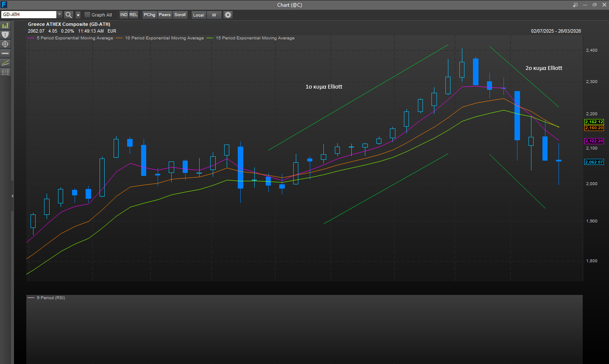
Task: Click the Scroll button
Action: click(180, 14)
